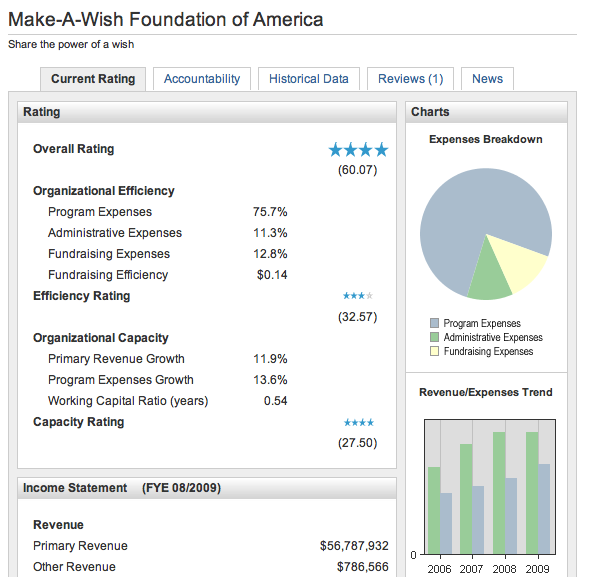Viewport: 594px width, 577px height.
Task: Click the (60.07) overall score
Action: click(358, 170)
